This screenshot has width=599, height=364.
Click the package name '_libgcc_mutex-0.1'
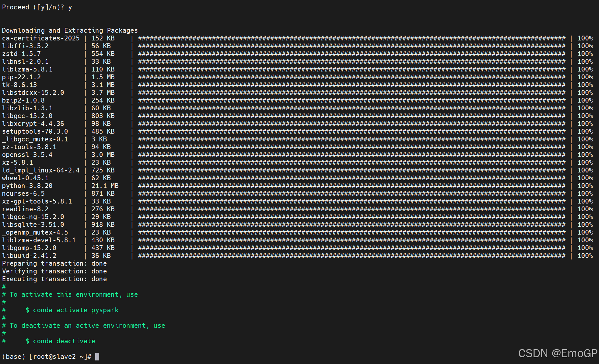[x=35, y=139]
